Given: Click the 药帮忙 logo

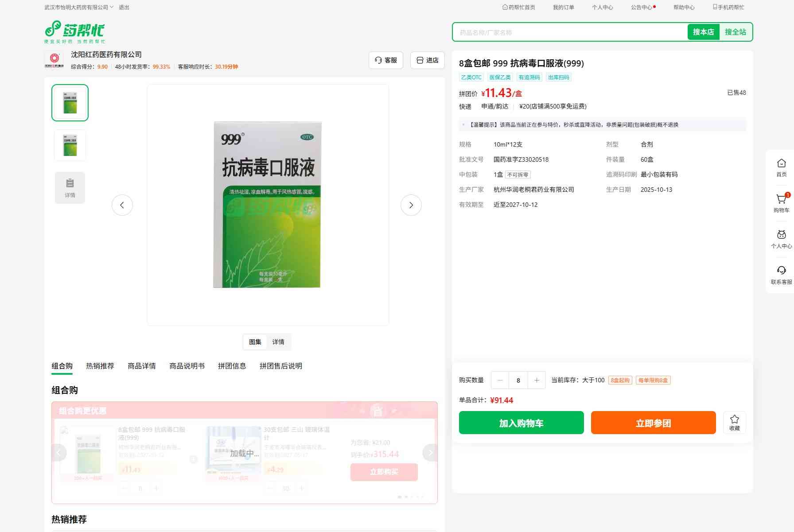Looking at the screenshot, I should click(x=75, y=32).
